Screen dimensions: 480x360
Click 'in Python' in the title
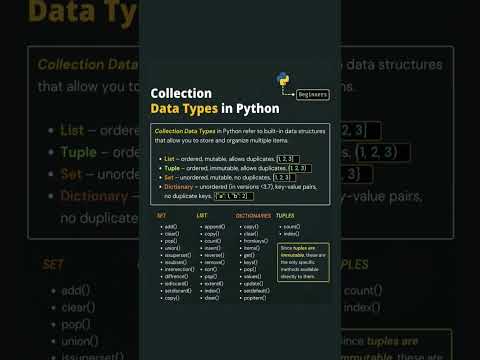[250, 109]
